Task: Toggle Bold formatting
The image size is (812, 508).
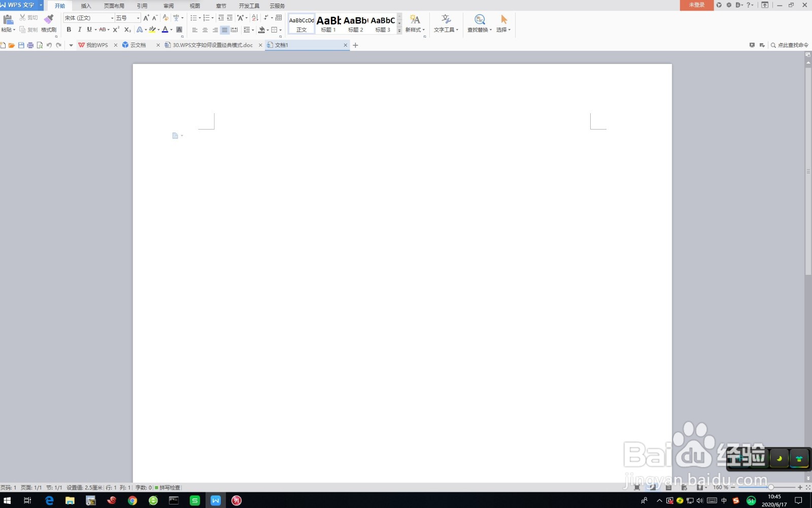Action: click(69, 29)
